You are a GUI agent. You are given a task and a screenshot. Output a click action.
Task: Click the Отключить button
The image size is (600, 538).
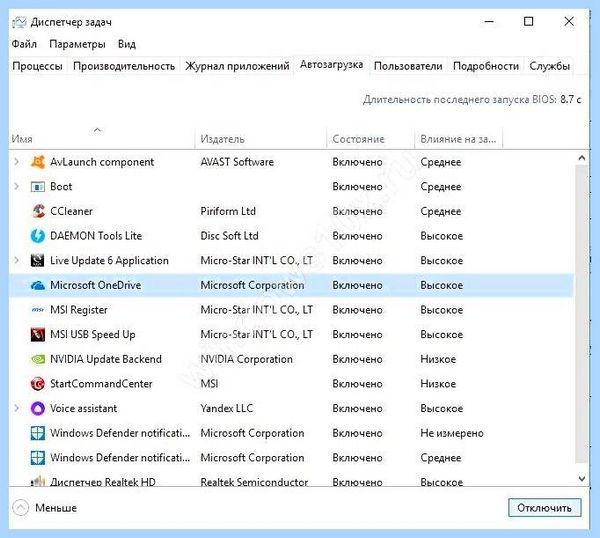545,508
